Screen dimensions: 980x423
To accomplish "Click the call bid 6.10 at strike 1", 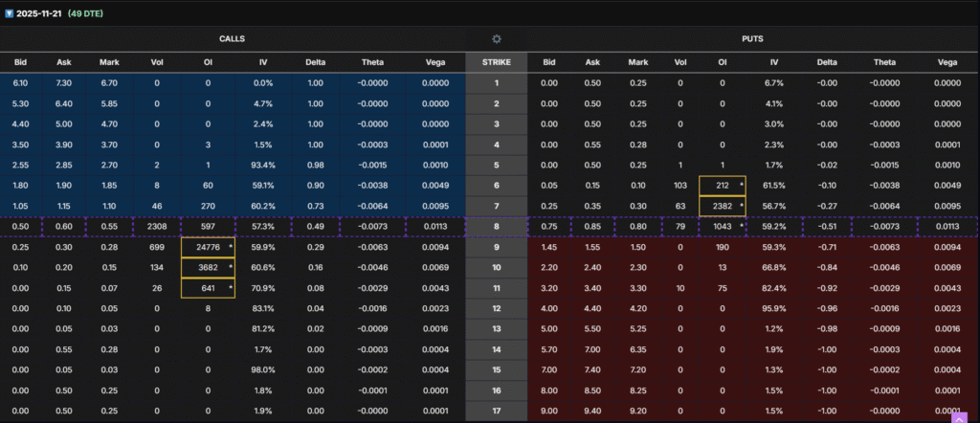I will pyautogui.click(x=20, y=83).
